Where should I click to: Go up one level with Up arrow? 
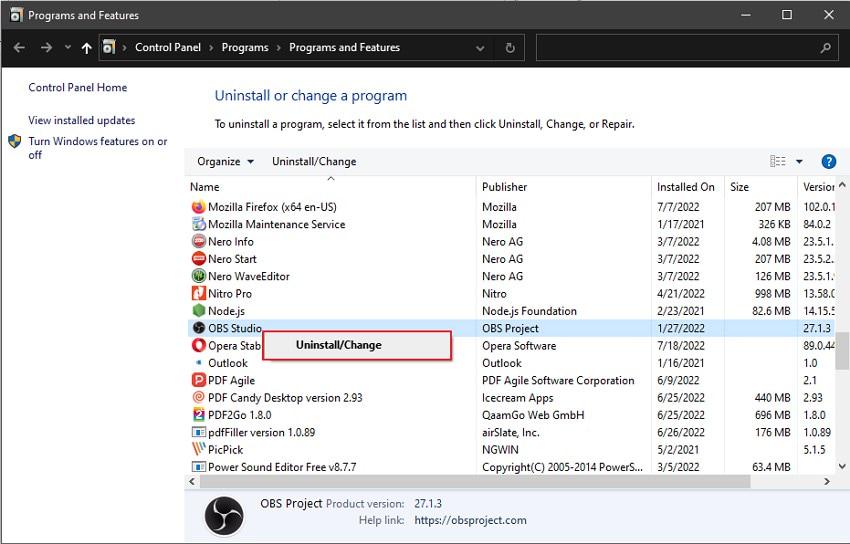(x=87, y=48)
